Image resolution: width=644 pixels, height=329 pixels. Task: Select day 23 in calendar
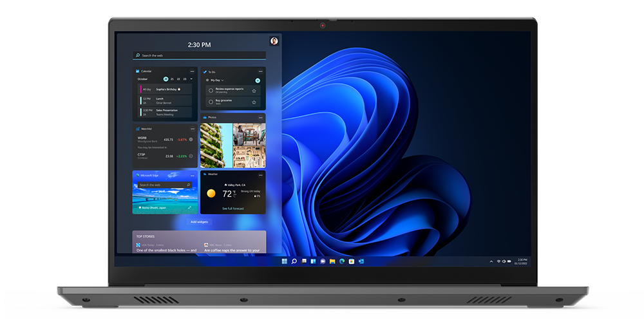pos(185,79)
